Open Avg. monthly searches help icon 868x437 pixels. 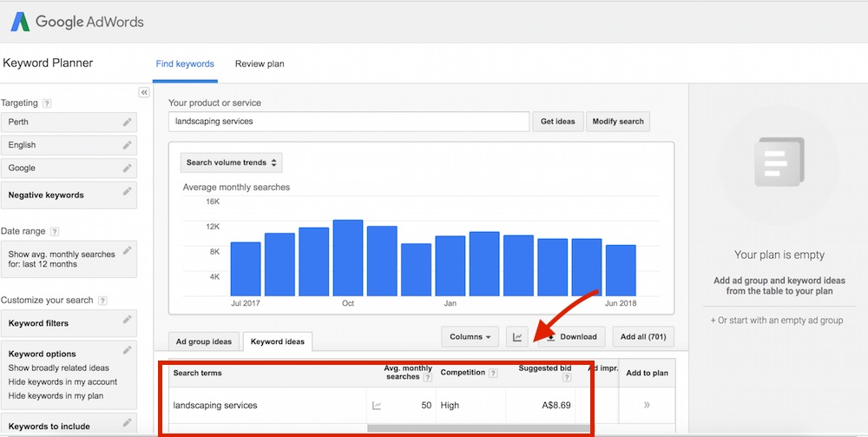point(427,378)
